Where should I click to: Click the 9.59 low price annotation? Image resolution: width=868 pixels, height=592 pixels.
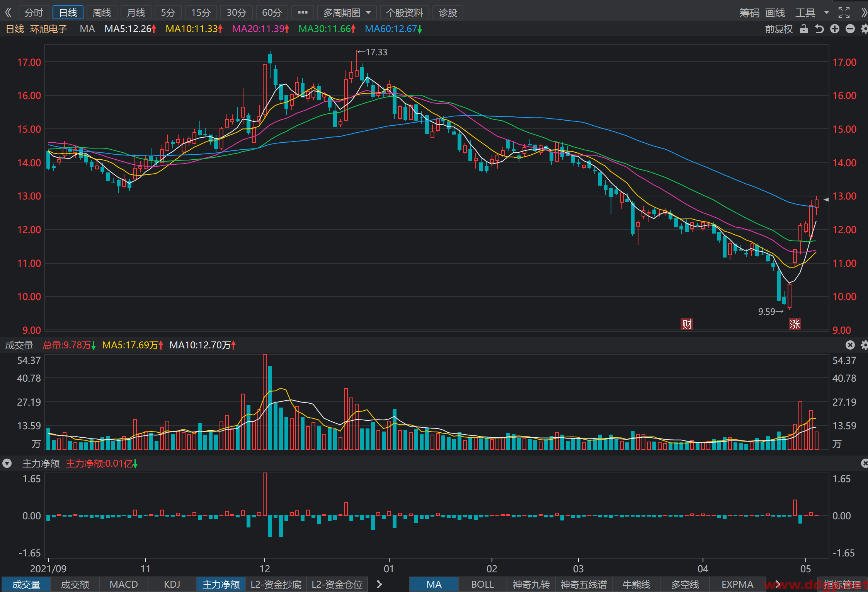click(771, 311)
